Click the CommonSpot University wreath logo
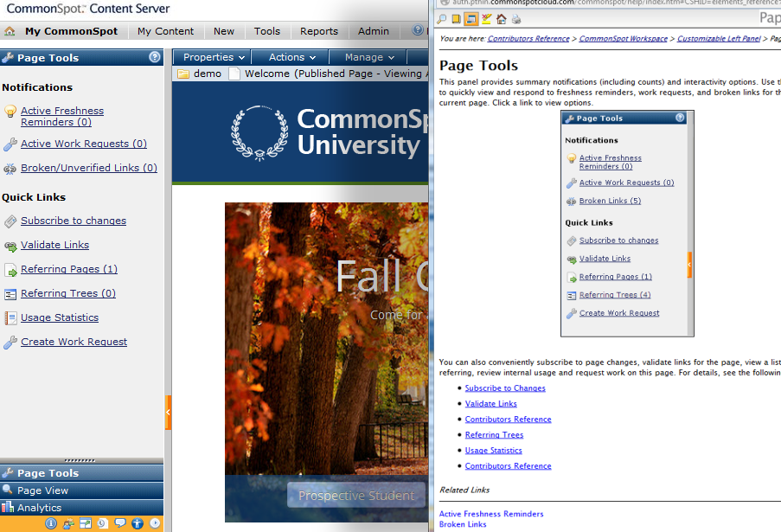 point(259,133)
